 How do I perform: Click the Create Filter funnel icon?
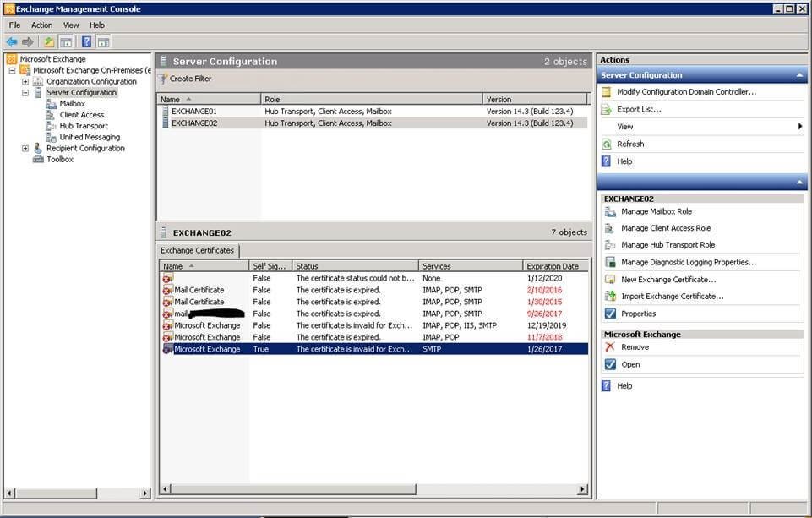pos(163,79)
